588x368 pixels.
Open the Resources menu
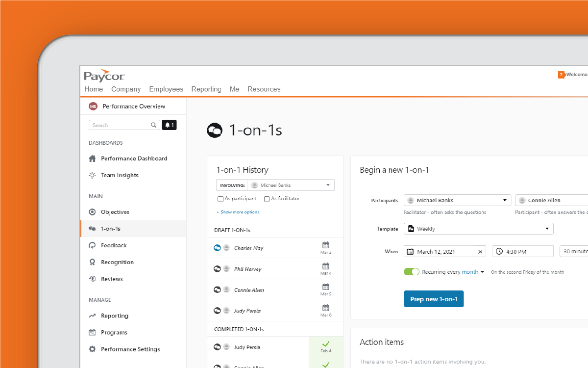pyautogui.click(x=264, y=89)
